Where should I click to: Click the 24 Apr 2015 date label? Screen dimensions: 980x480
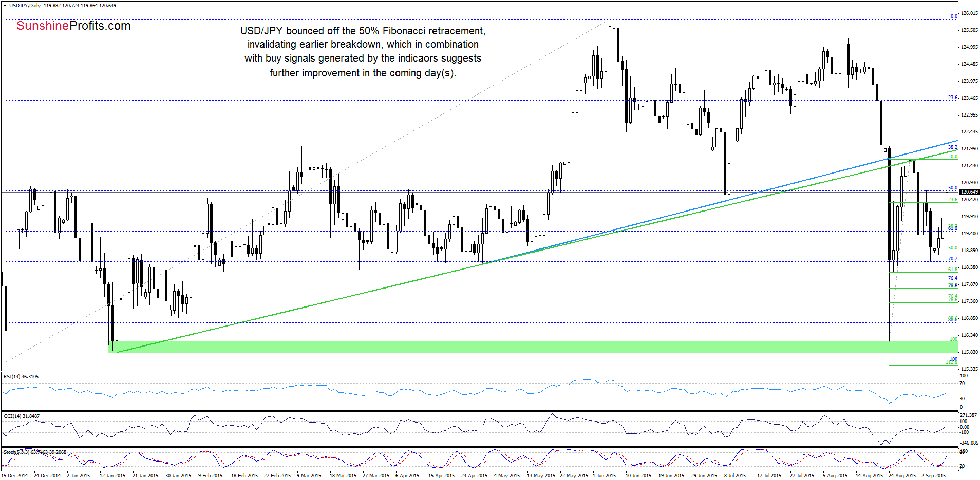click(x=475, y=476)
